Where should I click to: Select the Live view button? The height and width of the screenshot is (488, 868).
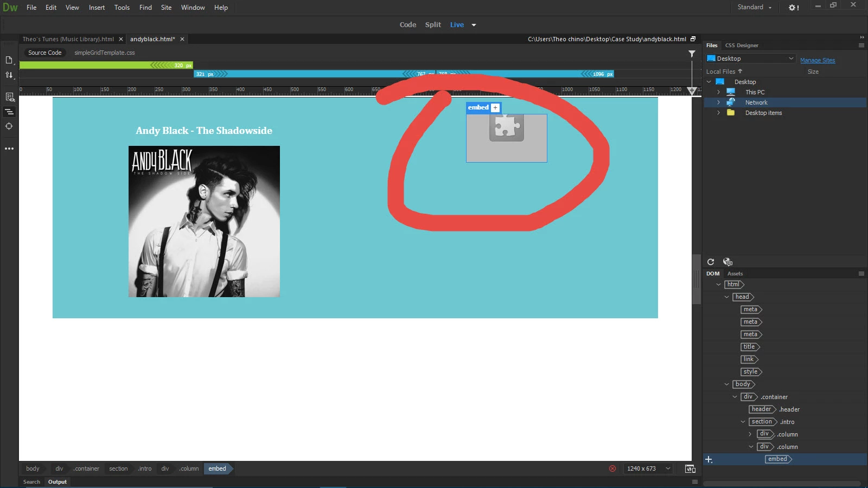(x=457, y=25)
